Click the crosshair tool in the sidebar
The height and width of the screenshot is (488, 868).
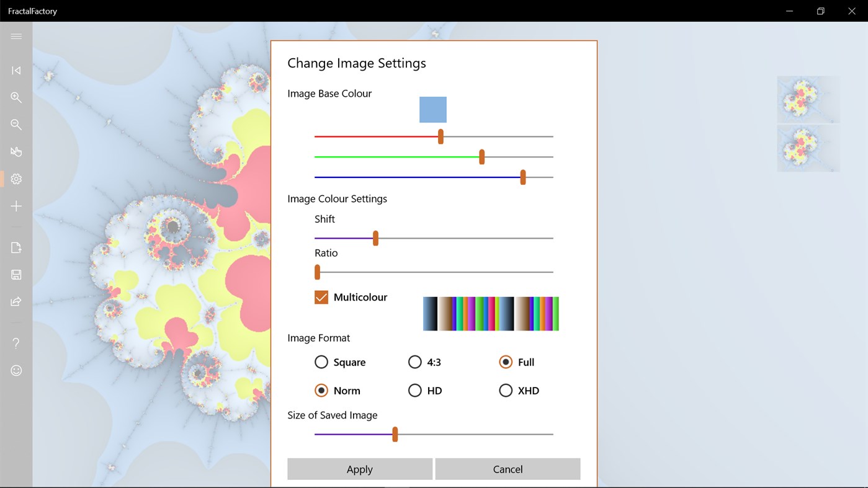16,206
